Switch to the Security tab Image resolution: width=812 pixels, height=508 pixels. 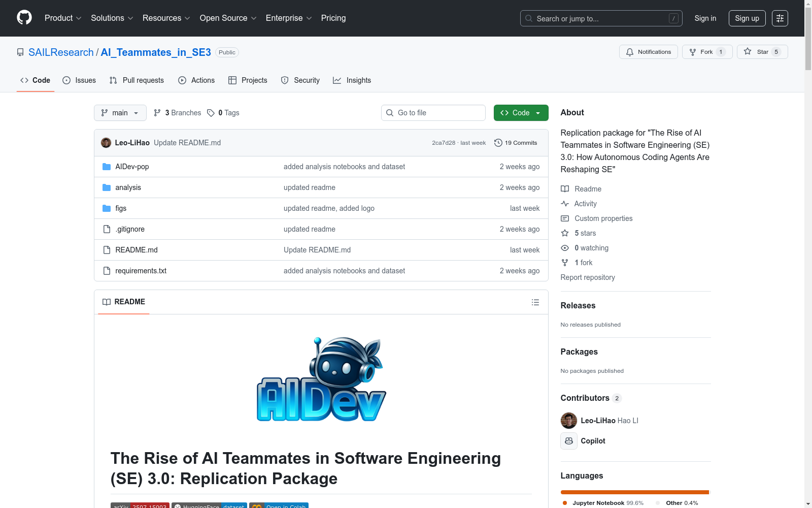point(300,80)
